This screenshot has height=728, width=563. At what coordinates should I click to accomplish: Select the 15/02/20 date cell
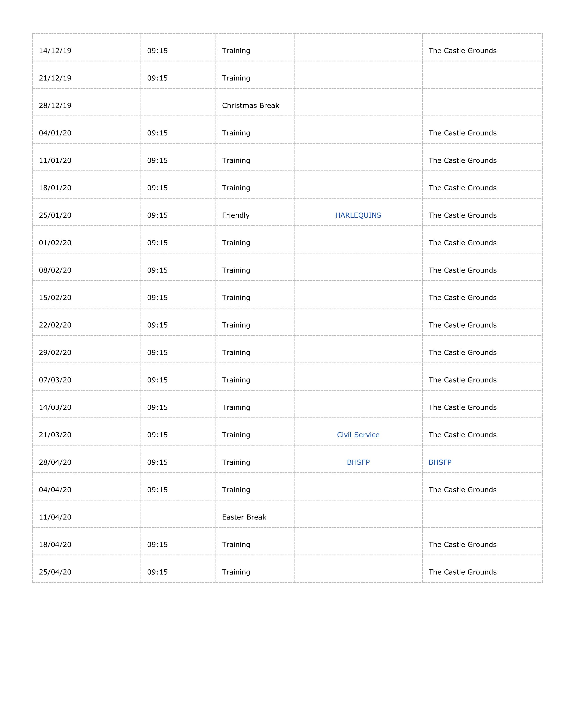pyautogui.click(x=55, y=298)
